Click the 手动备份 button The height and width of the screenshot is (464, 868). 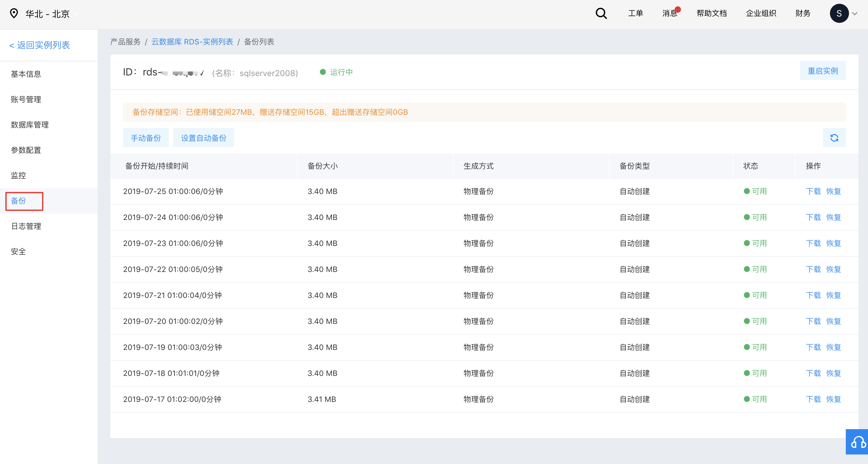146,138
